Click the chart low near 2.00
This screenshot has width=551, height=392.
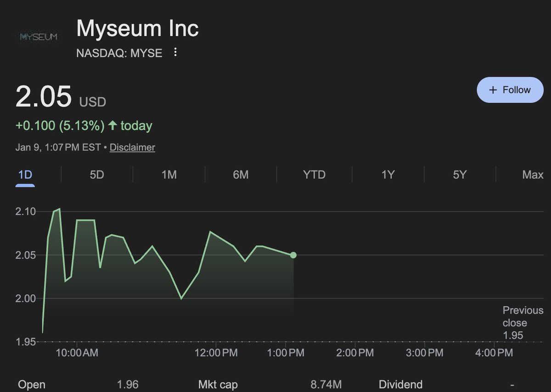tap(181, 298)
